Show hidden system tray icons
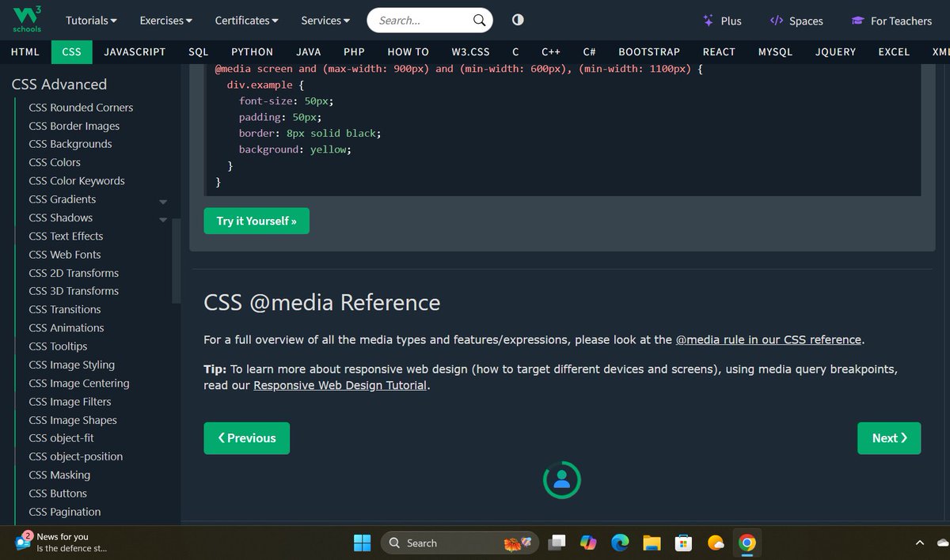The height and width of the screenshot is (560, 950). (x=920, y=543)
